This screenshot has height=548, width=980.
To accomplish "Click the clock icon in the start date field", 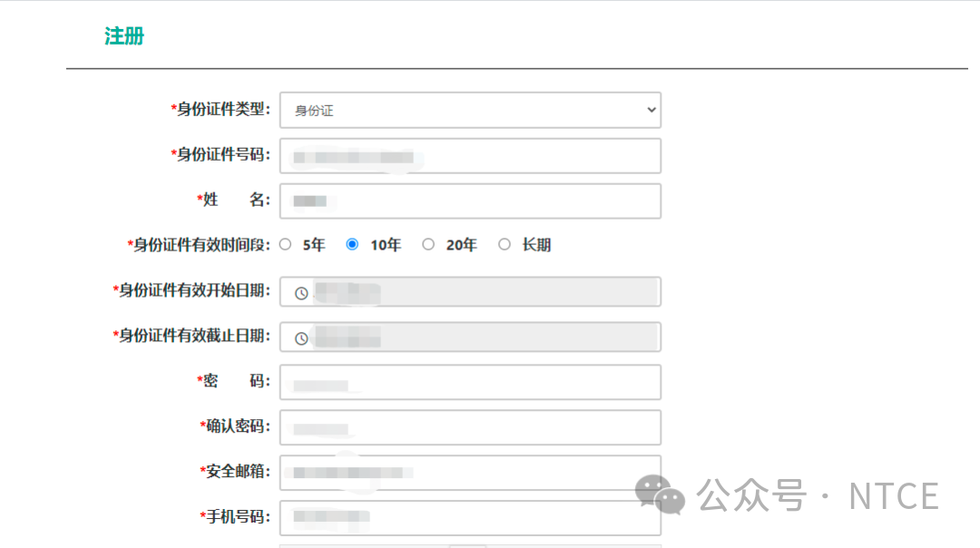I will coord(301,293).
